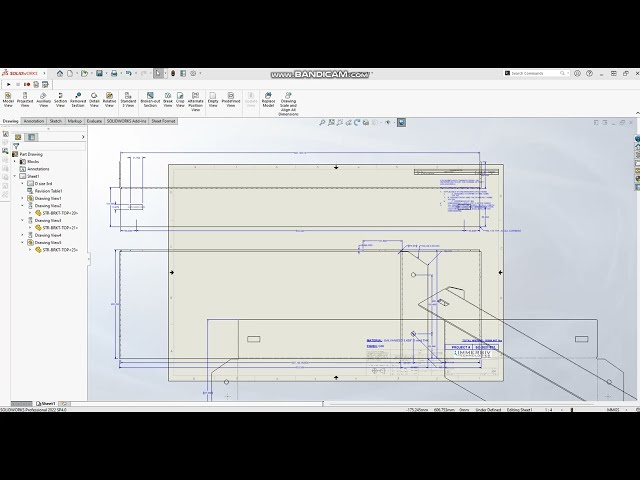The height and width of the screenshot is (480, 640).
Task: Print the drawing using the Print icon
Action: (114, 73)
